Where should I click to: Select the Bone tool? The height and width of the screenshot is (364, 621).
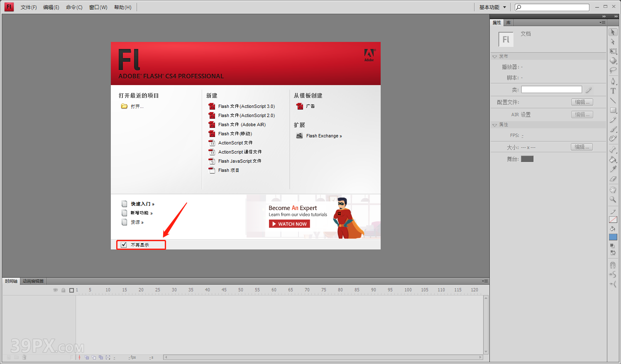(x=613, y=150)
